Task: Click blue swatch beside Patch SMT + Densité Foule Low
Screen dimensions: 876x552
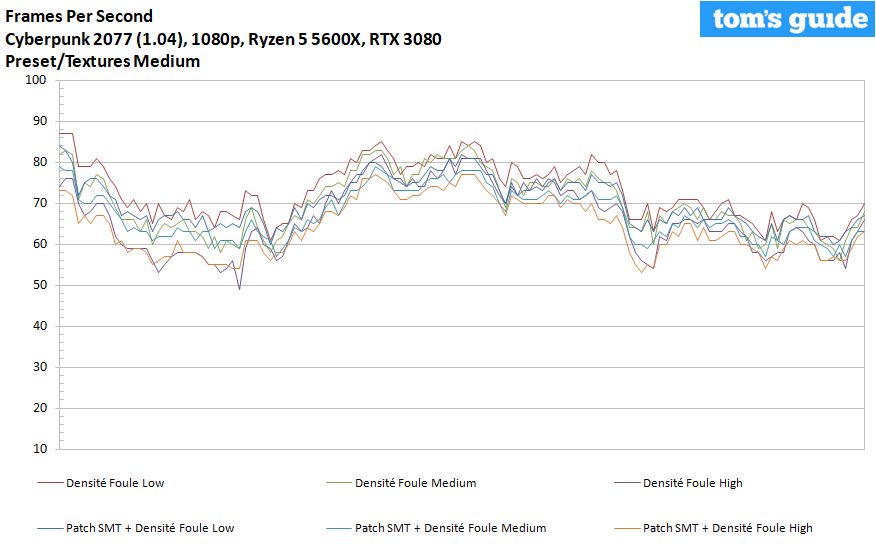Action: tap(50, 529)
